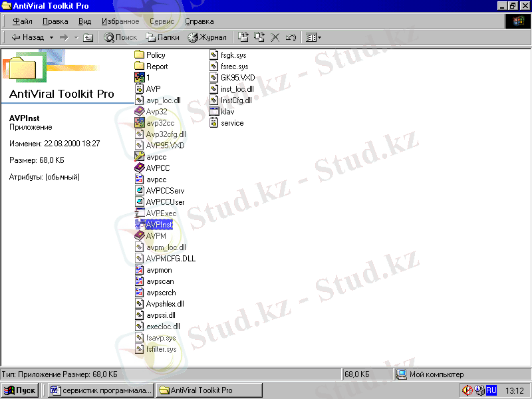532x399 pixels.
Task: Select the service text file
Action: tap(227, 123)
